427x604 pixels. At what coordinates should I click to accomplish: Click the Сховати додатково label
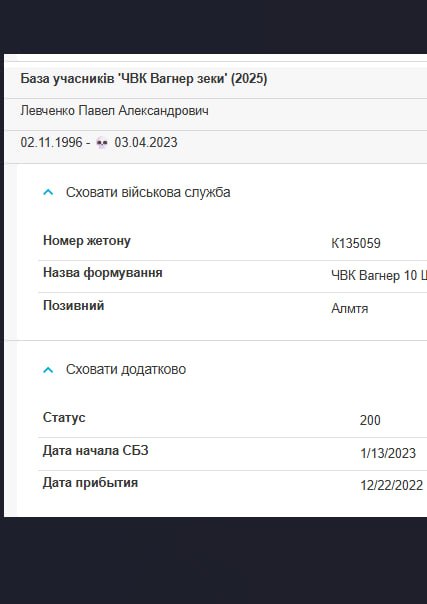point(126,369)
